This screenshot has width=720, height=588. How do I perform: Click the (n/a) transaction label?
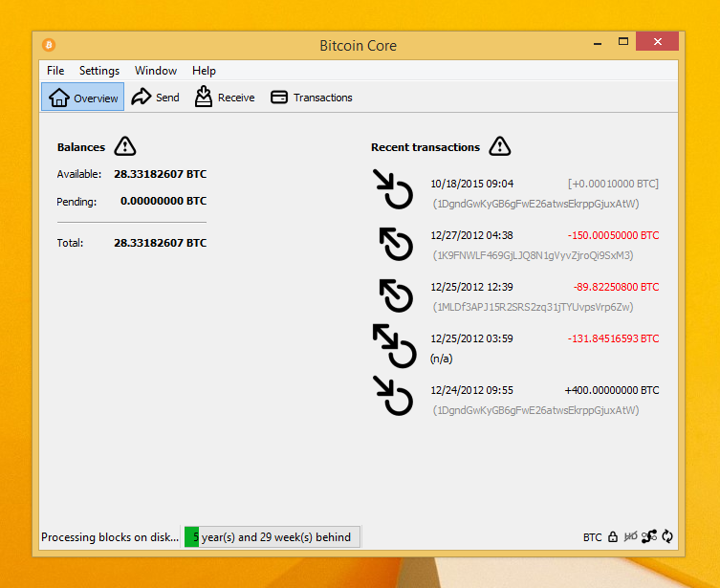pyautogui.click(x=442, y=359)
